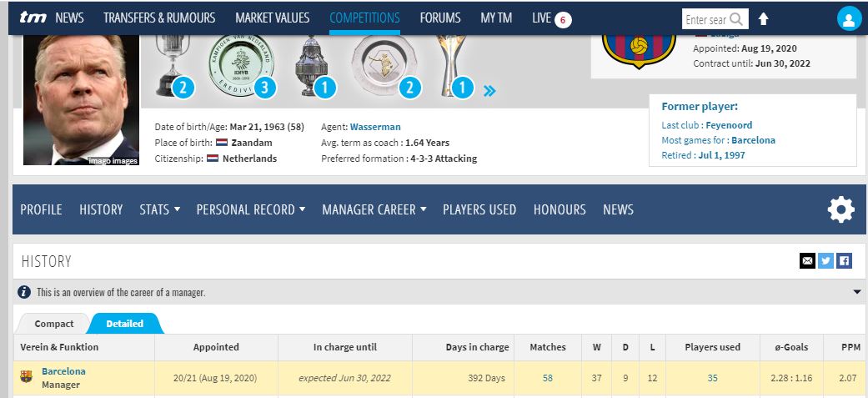Screen dimensions: 868x398
Task: Open the NEWS section in profile bar
Action: pyautogui.click(x=618, y=209)
